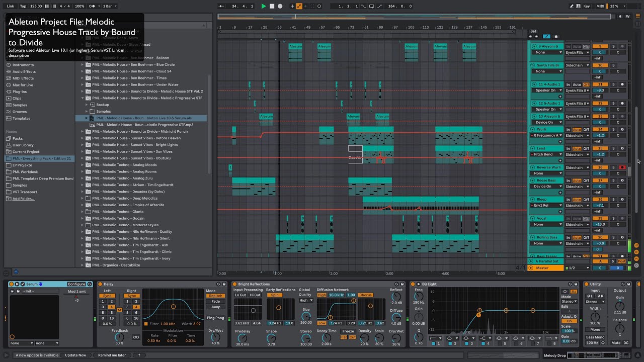
Task: Open Sidechain output chooser on Synth Fills track
Action: pos(577,65)
